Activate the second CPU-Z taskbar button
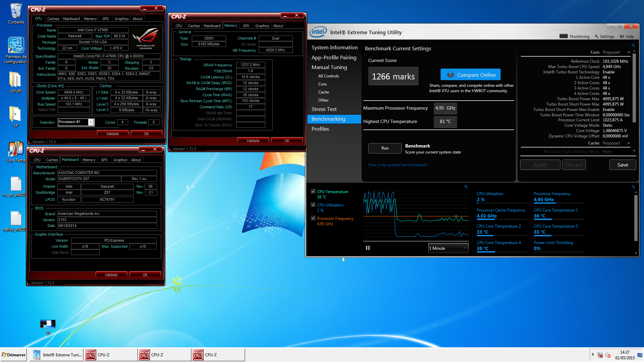The height and width of the screenshot is (362, 644). click(x=164, y=355)
